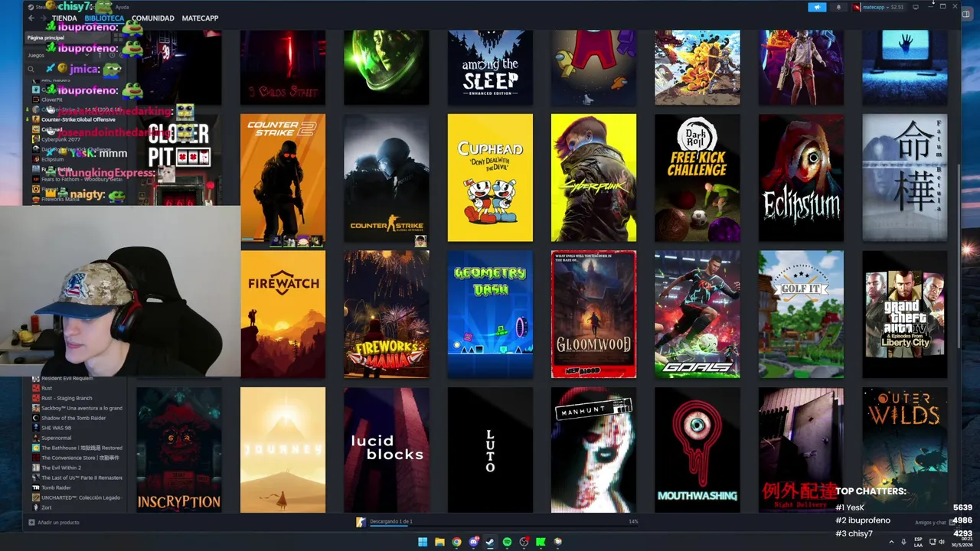The image size is (980, 551).
Task: Select the Fatum Betula game cover
Action: pos(904,178)
